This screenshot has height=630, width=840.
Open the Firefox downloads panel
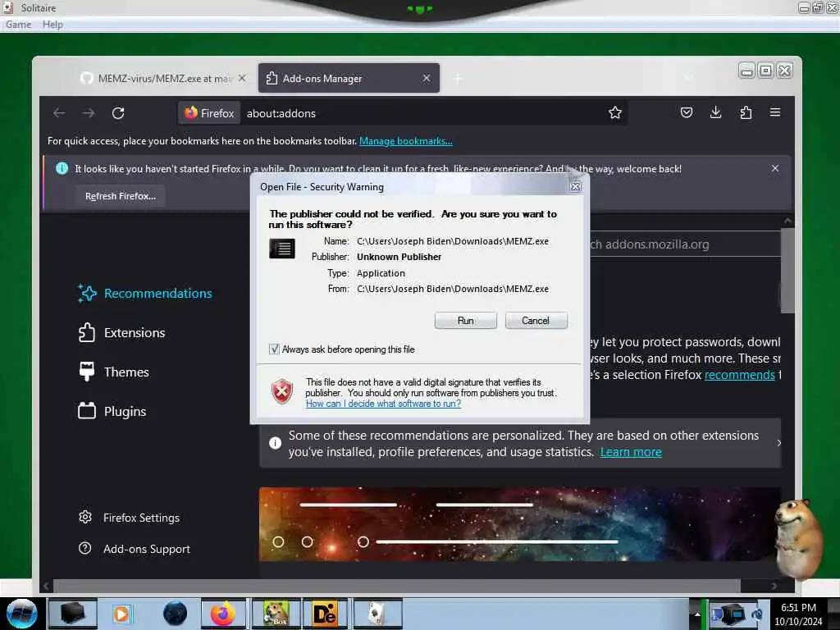pyautogui.click(x=715, y=112)
